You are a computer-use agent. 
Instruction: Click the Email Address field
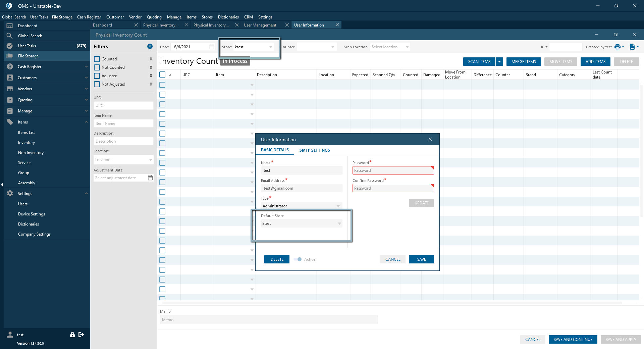pyautogui.click(x=302, y=188)
